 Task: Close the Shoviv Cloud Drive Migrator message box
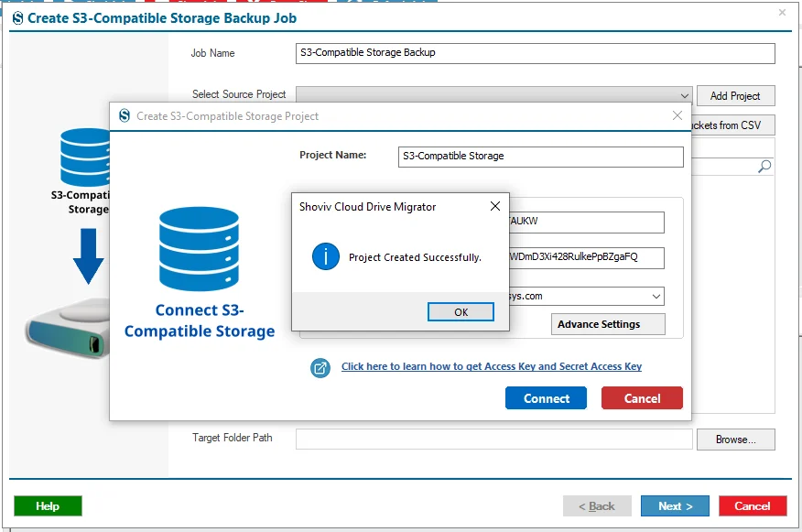pyautogui.click(x=494, y=206)
